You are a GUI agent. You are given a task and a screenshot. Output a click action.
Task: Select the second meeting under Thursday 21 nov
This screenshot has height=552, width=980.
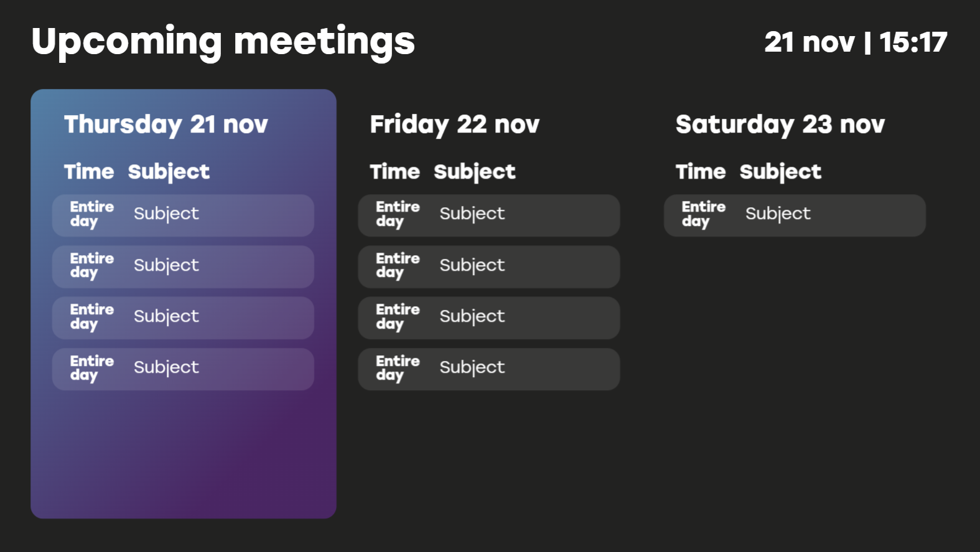click(183, 266)
